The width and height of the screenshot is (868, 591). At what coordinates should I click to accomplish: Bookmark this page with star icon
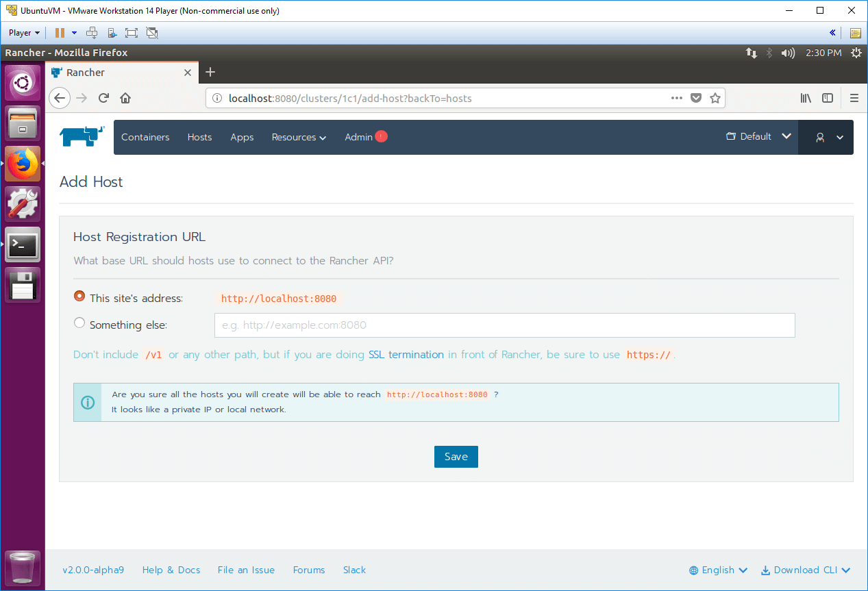point(715,98)
